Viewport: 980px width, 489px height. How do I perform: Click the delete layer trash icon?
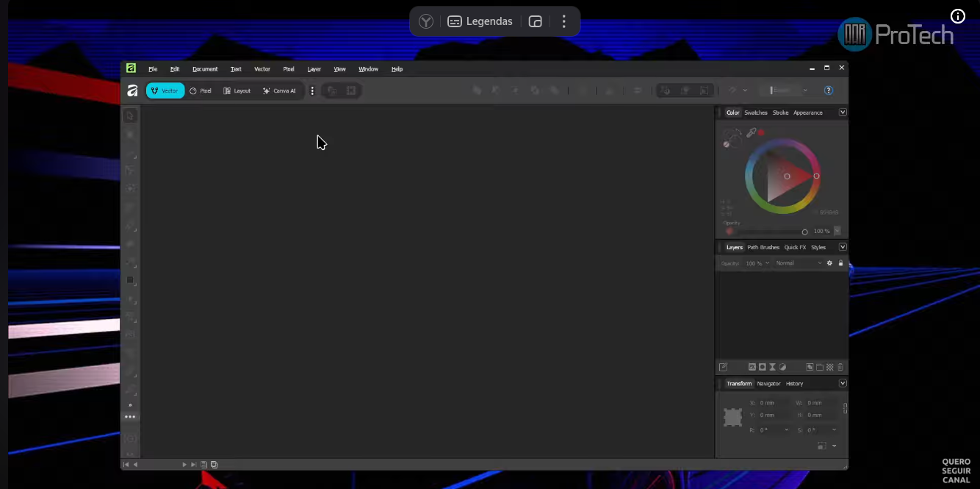840,367
